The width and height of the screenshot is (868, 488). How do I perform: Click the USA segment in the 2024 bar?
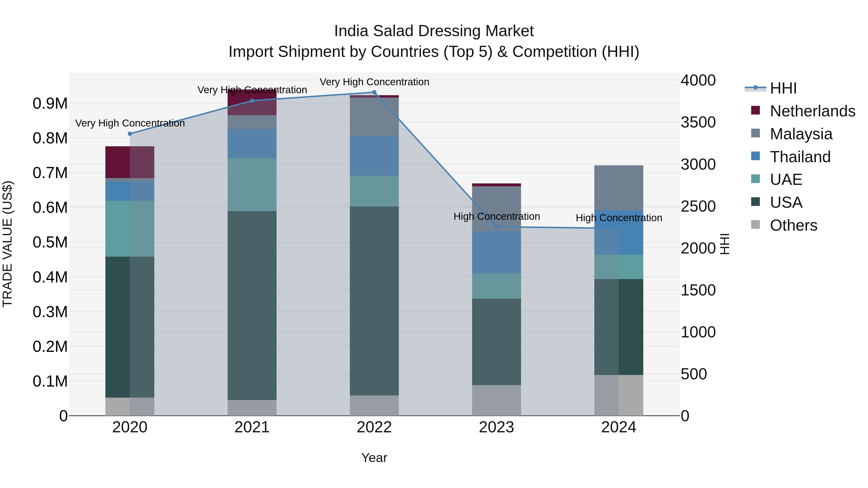pos(619,327)
